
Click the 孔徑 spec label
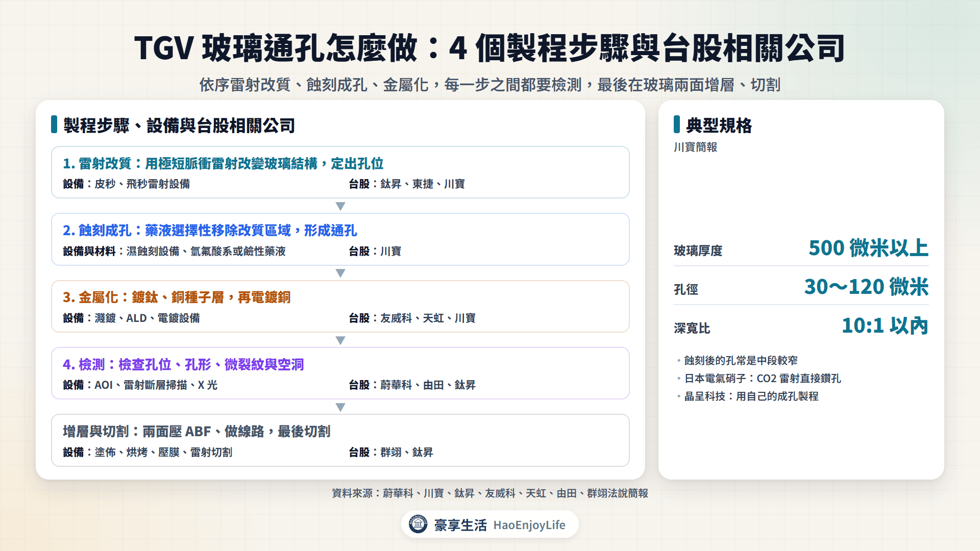pyautogui.click(x=685, y=290)
